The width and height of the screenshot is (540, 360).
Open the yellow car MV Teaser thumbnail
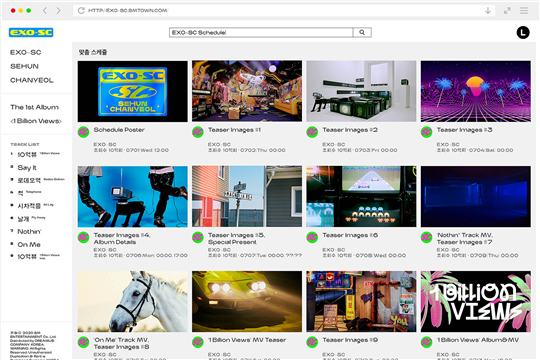tap(247, 301)
